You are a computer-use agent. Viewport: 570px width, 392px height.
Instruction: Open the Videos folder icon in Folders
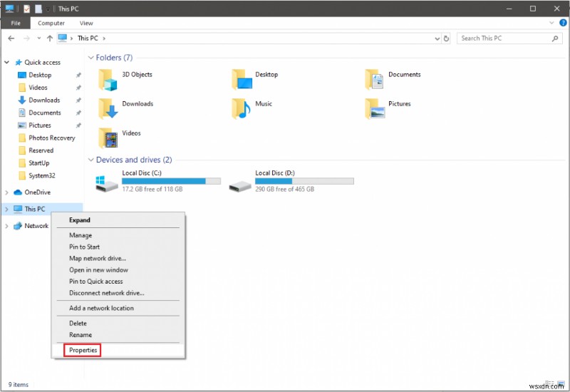coord(108,138)
